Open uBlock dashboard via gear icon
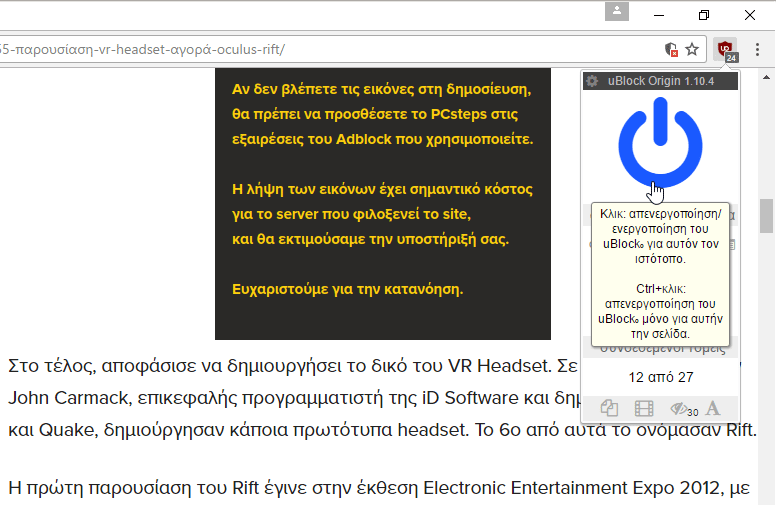Screen dimensions: 776x505 (592, 81)
